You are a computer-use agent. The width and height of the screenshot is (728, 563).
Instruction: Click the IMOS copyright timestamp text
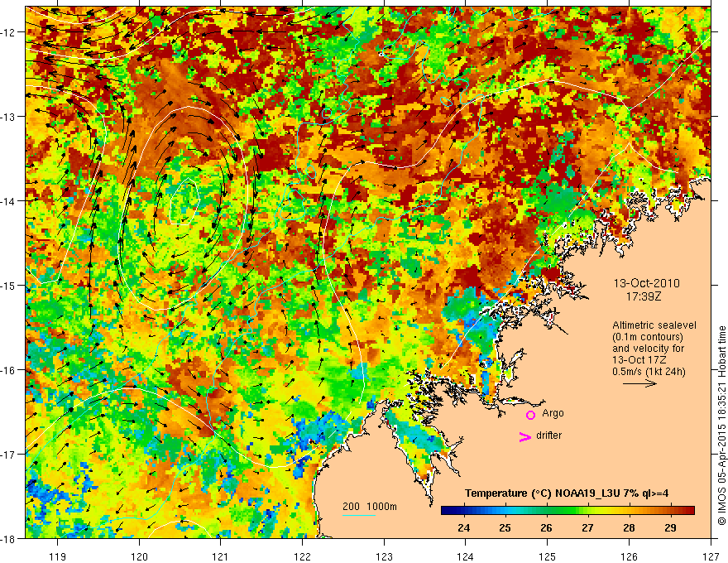(722, 425)
